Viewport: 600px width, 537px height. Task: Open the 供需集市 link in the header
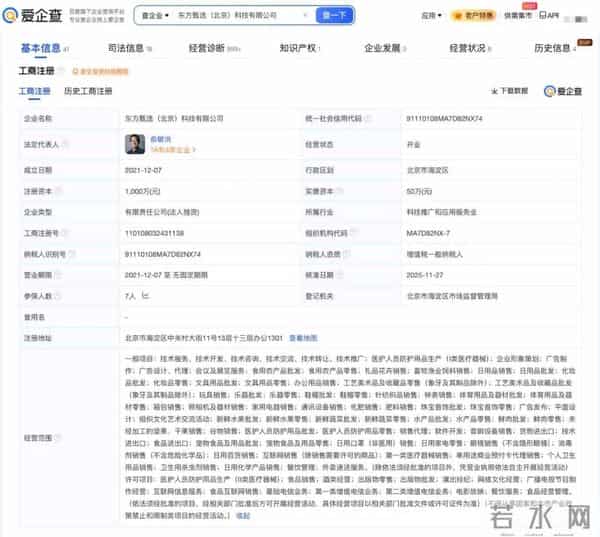(518, 15)
